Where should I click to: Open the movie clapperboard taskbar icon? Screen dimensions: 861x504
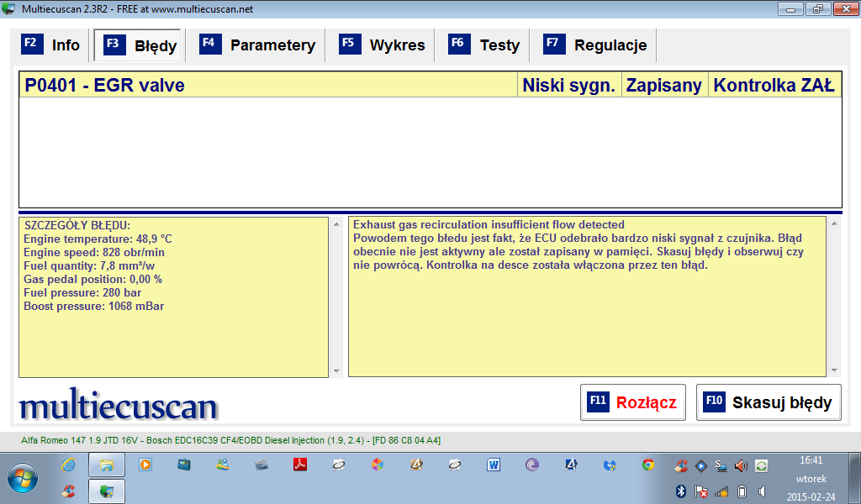(261, 465)
